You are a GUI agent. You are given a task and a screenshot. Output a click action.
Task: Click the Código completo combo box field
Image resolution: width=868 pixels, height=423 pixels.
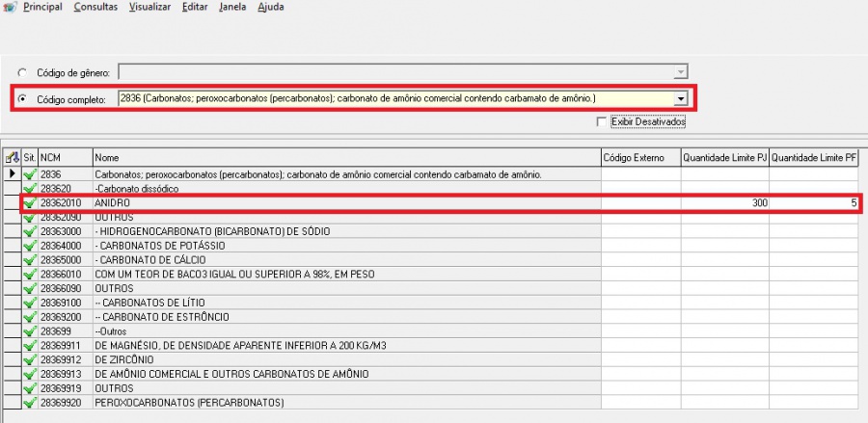(402, 98)
